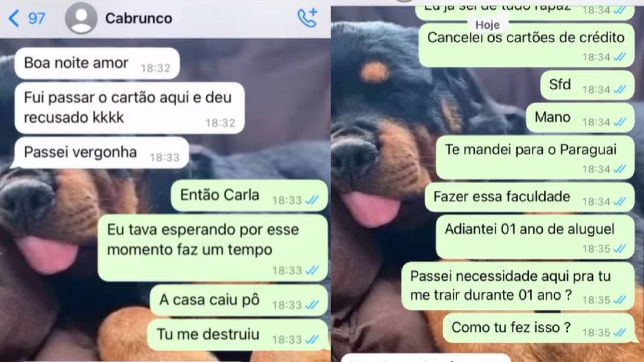This screenshot has height=362, width=644.
Task: Tap the 97 unread chats counter
Action: 36,18
